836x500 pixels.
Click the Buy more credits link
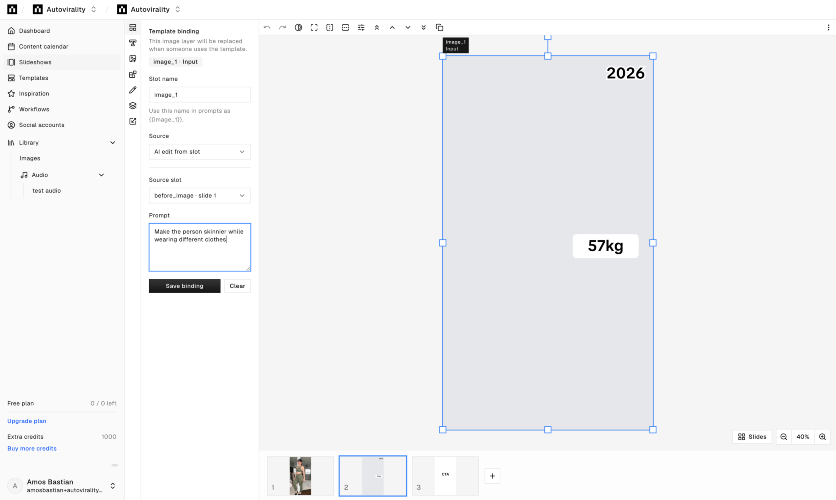click(x=32, y=449)
